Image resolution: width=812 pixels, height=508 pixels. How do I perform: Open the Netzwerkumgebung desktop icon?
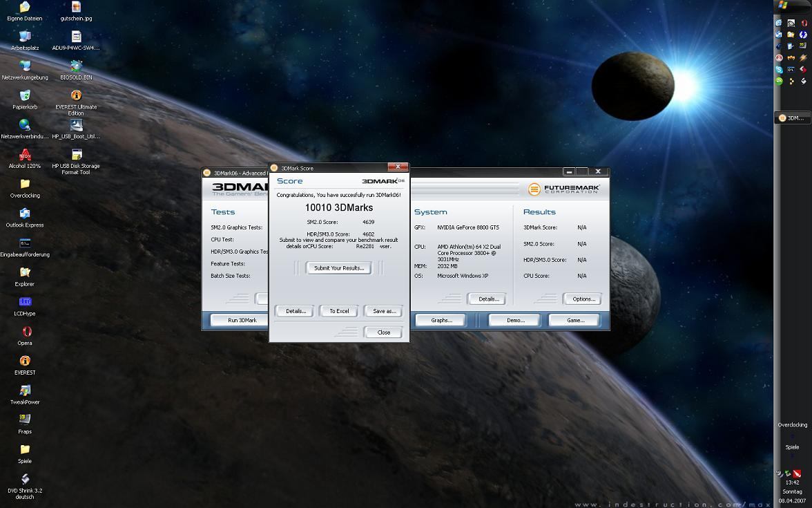point(24,70)
